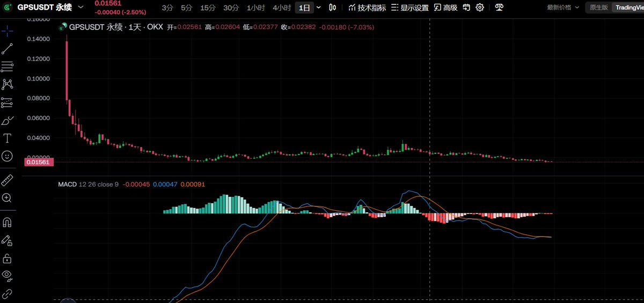The image size is (644, 303).
Task: Open 高级 advanced options
Action: (x=445, y=8)
